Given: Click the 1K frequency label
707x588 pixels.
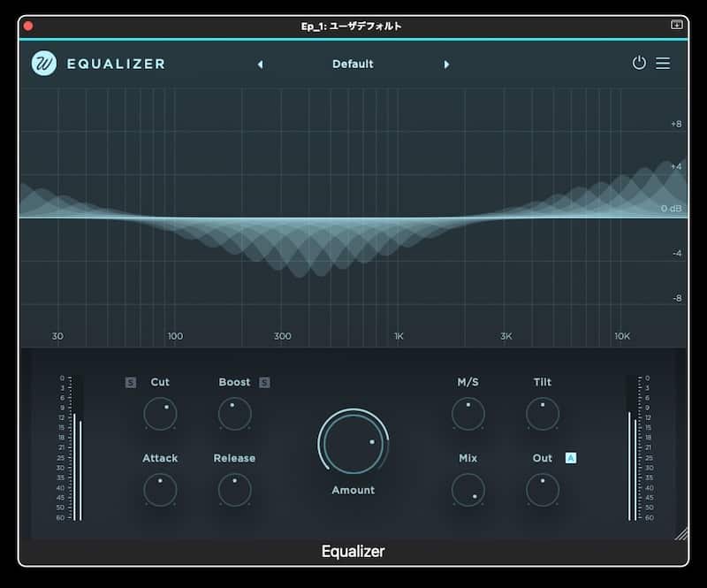Looking at the screenshot, I should [399, 336].
